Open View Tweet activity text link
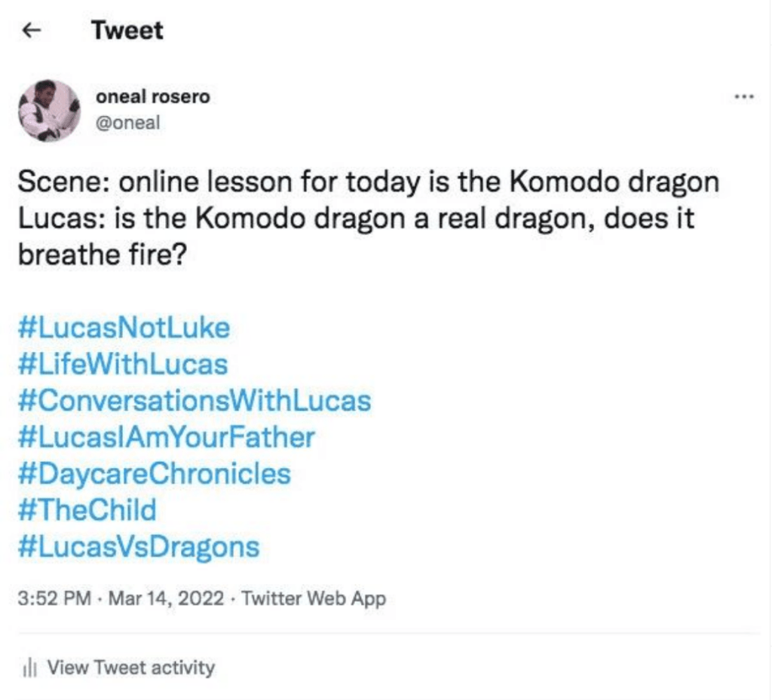 click(131, 667)
